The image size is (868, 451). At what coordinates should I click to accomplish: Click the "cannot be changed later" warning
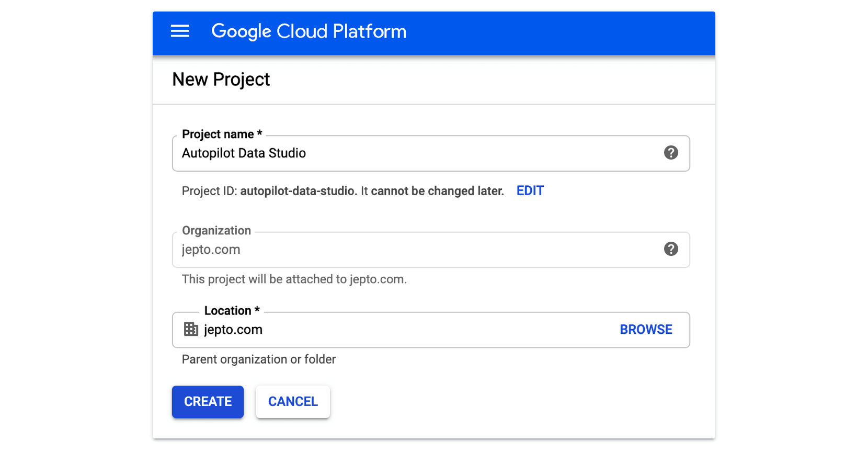(x=437, y=191)
